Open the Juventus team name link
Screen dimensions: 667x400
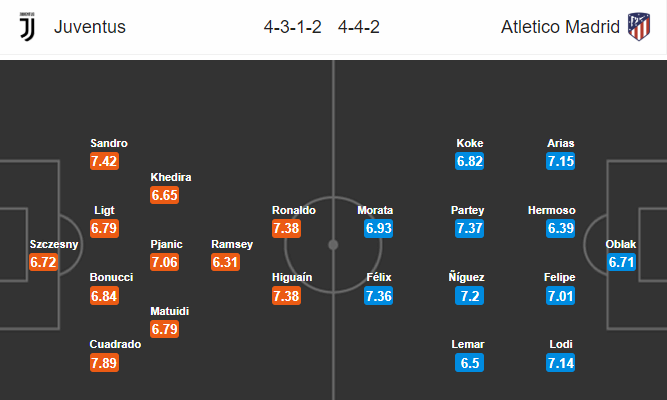(90, 27)
